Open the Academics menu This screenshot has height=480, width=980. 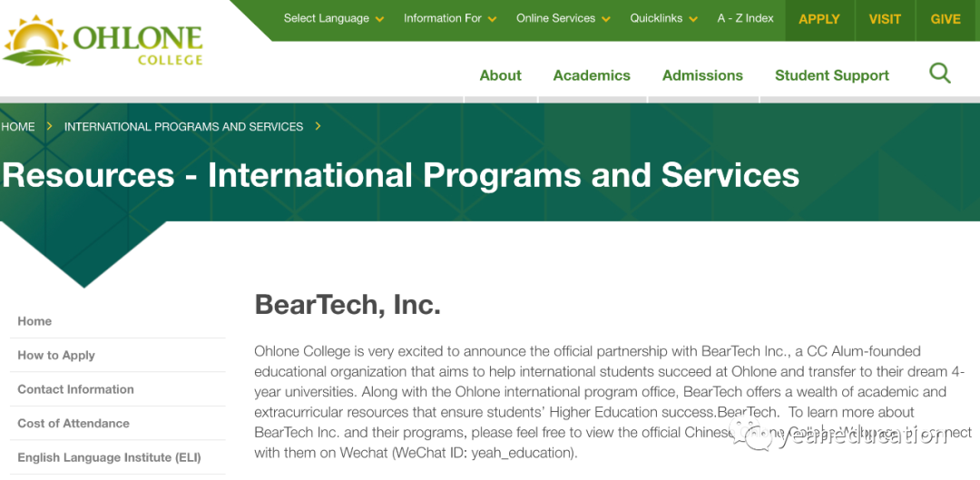592,75
